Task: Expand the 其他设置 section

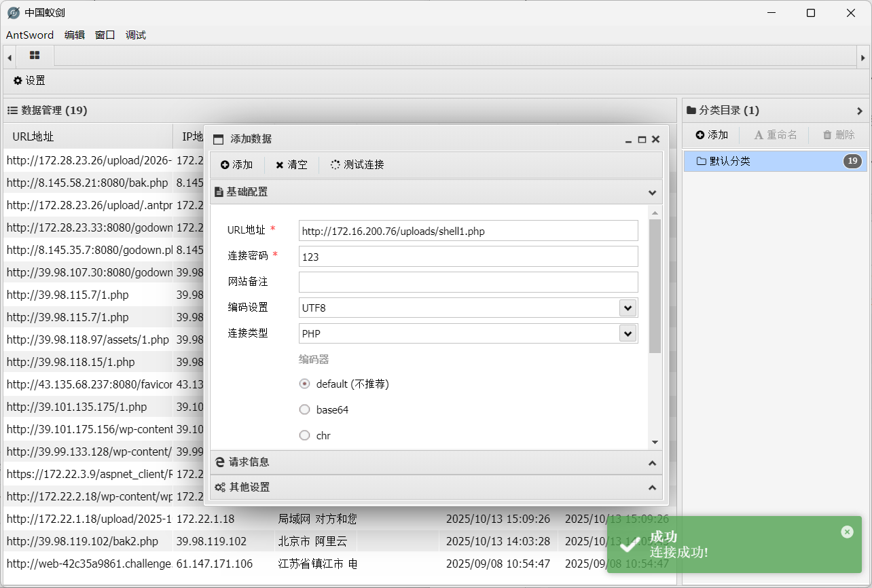Action: coord(436,488)
